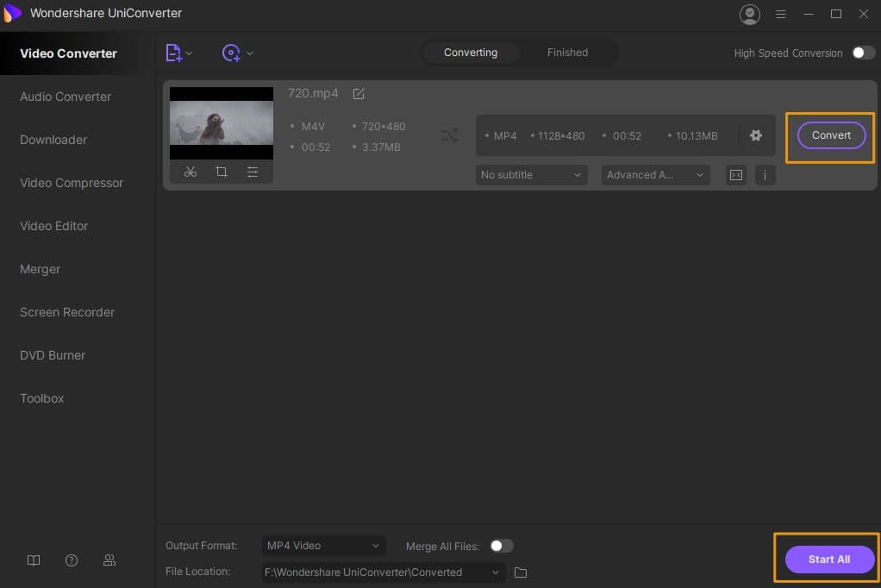
Task: Open Video Compressor in sidebar
Action: tap(72, 183)
